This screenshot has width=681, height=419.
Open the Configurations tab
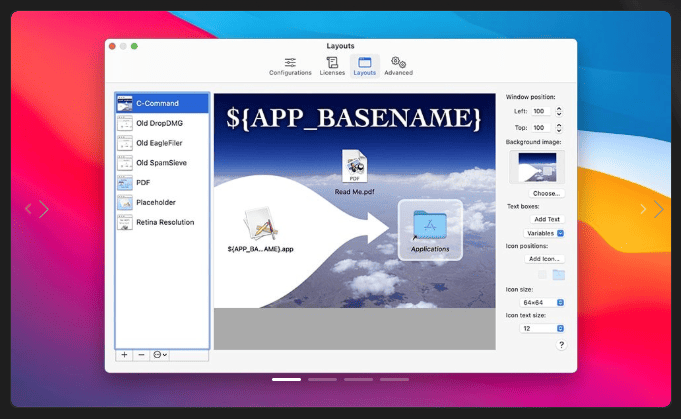point(290,66)
